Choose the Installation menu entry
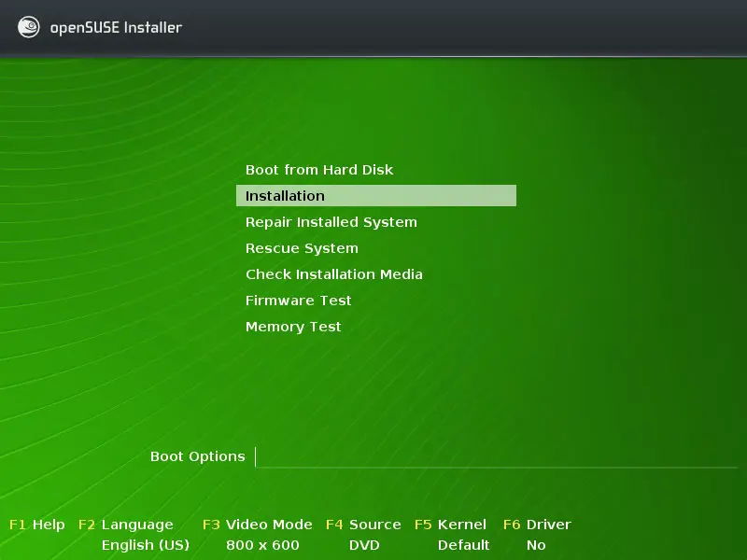The width and height of the screenshot is (747, 560). point(376,196)
